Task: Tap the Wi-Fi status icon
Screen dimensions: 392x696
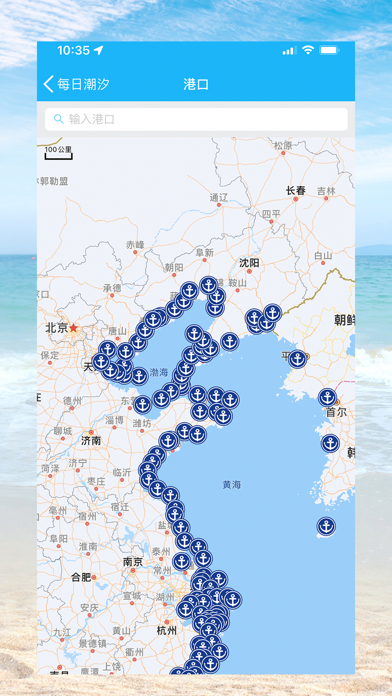Action: [x=308, y=50]
